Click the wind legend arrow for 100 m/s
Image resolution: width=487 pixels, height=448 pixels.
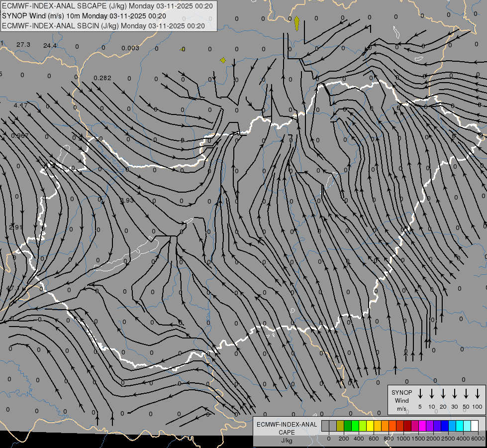(478, 394)
